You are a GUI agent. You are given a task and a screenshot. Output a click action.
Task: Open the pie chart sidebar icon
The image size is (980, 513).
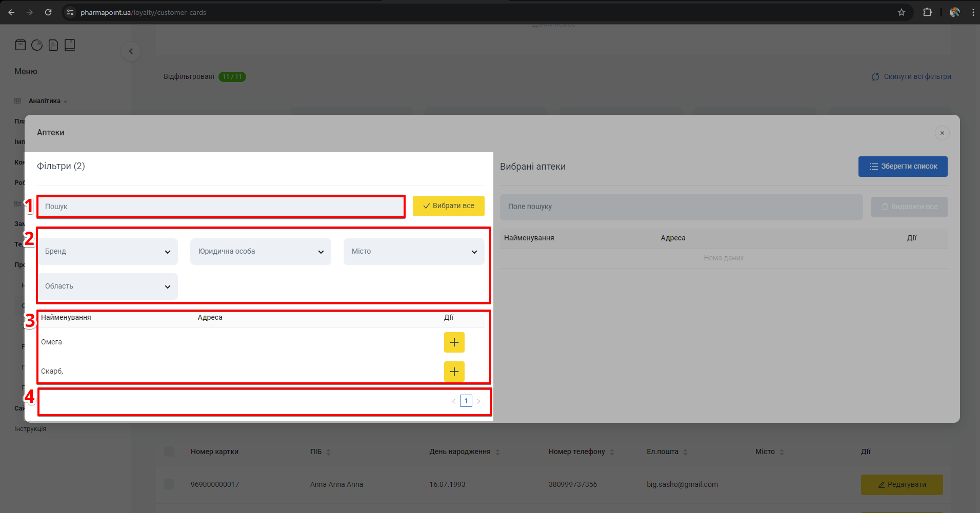point(37,45)
